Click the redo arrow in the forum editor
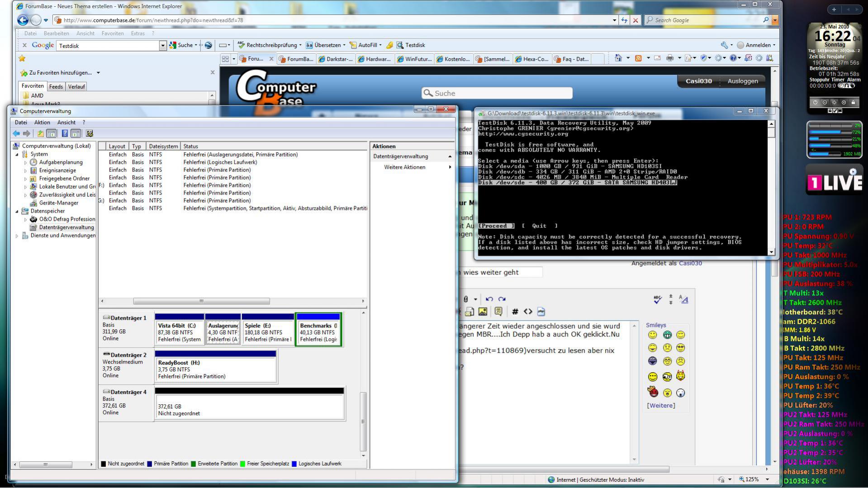Screen dimensions: 868x488 point(502,299)
